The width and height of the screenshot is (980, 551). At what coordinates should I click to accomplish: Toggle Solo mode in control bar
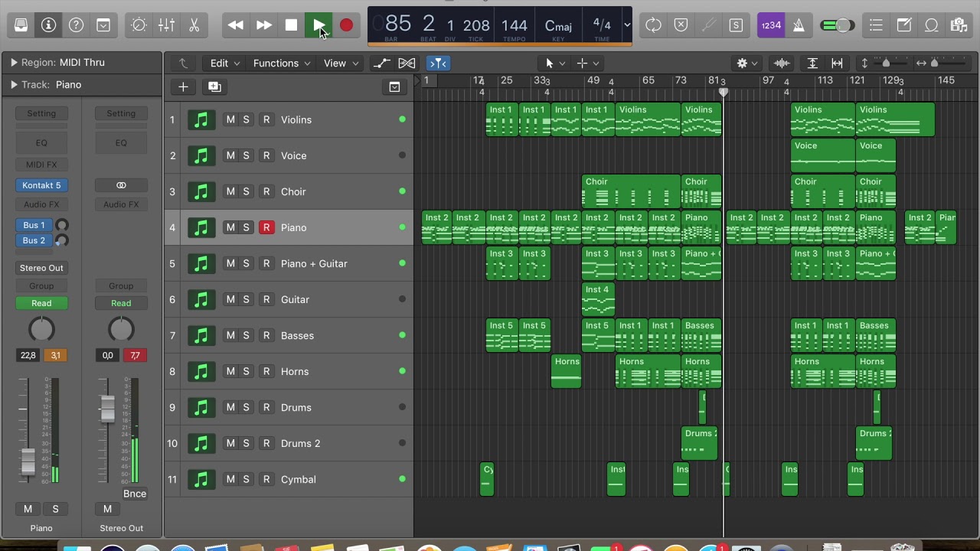(x=736, y=25)
